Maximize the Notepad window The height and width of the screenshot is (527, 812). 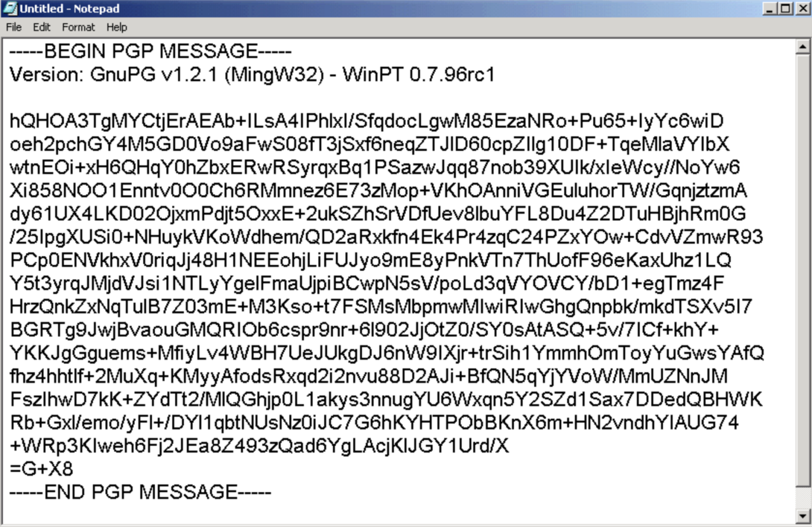pyautogui.click(x=785, y=8)
